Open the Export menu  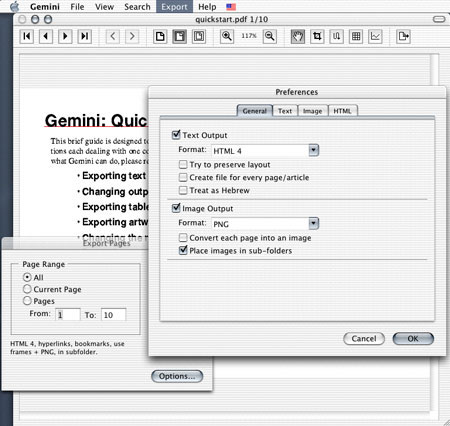[174, 7]
